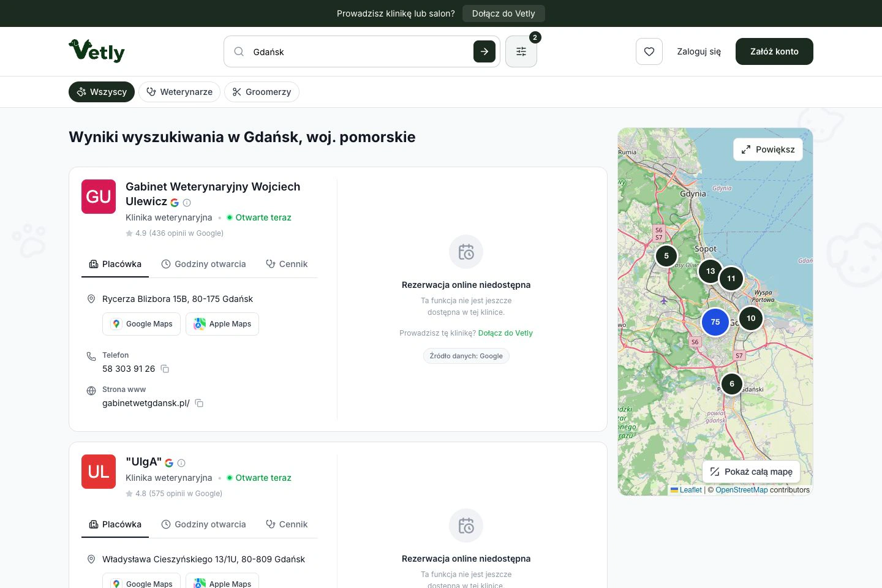Select the map cluster labeled 6
882x588 pixels.
point(732,384)
